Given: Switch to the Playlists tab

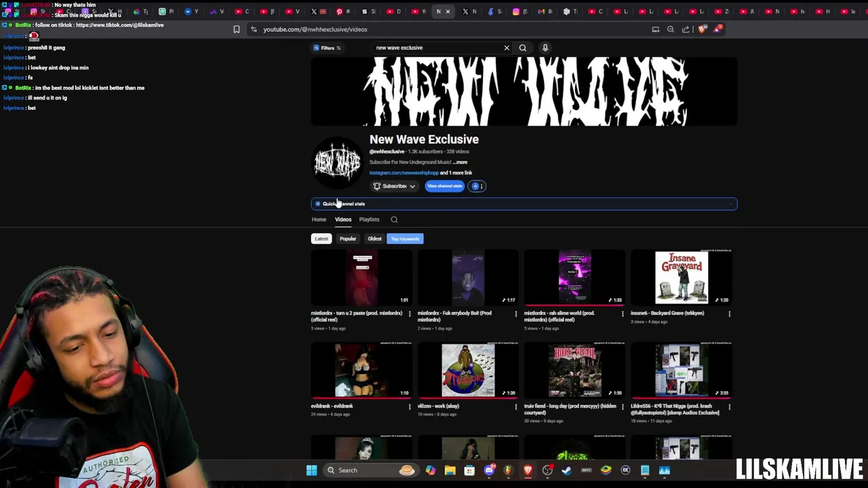Looking at the screenshot, I should pyautogui.click(x=370, y=220).
